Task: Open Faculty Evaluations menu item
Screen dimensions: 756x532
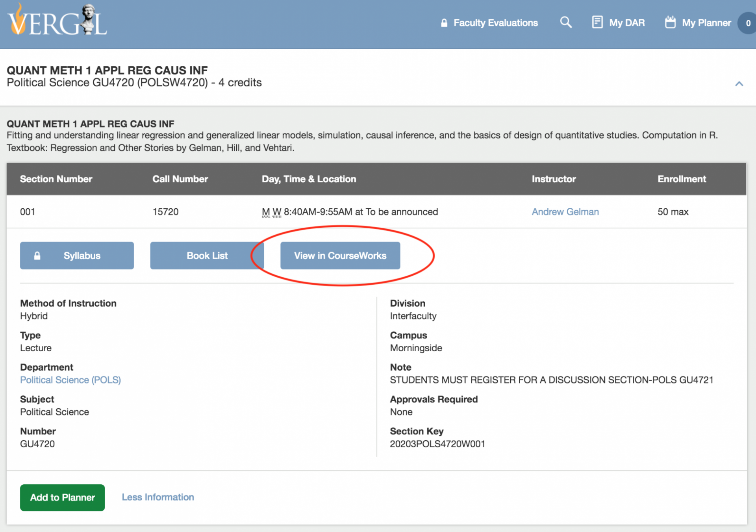Action: click(495, 23)
